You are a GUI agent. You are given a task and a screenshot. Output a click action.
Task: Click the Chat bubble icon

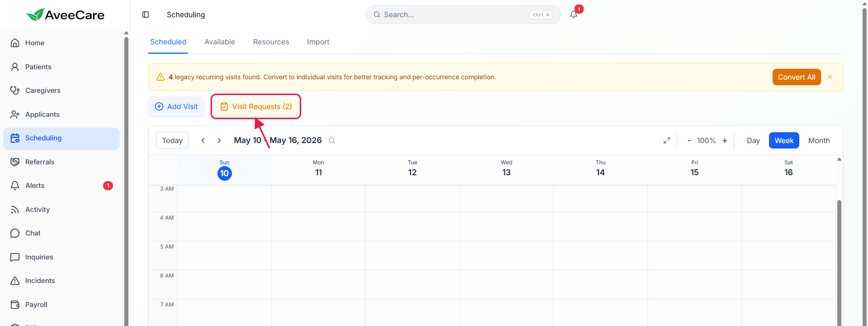15,233
